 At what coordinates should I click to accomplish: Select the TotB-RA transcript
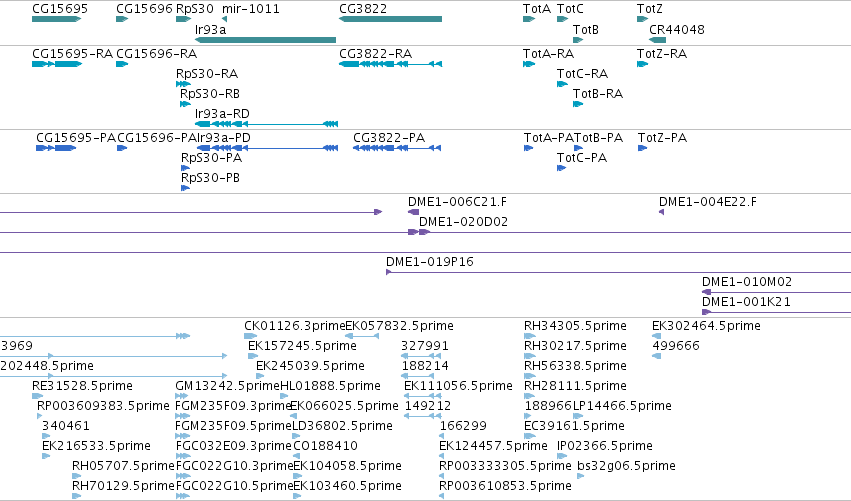(578, 104)
